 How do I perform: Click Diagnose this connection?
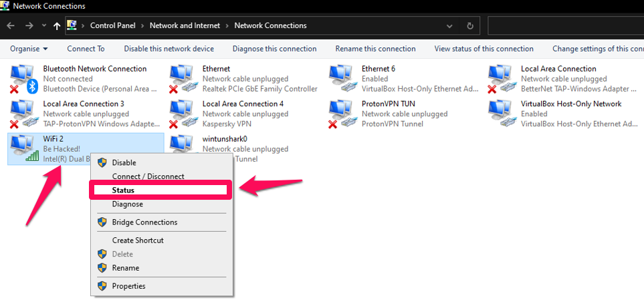(x=274, y=48)
